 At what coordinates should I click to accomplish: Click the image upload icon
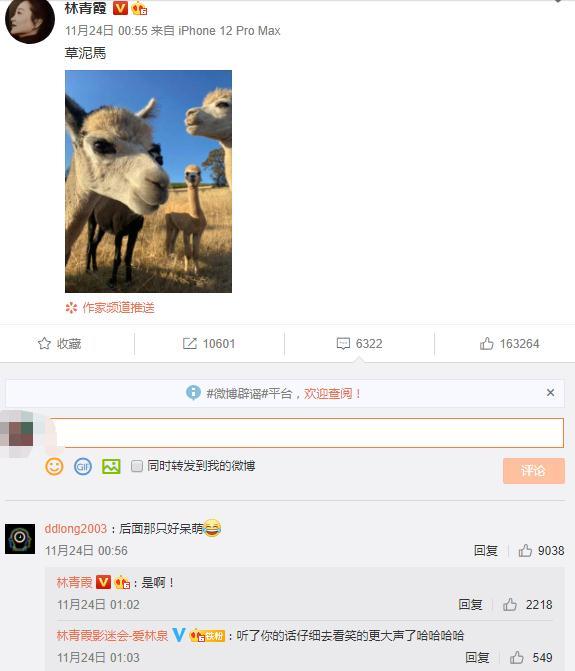pos(111,466)
